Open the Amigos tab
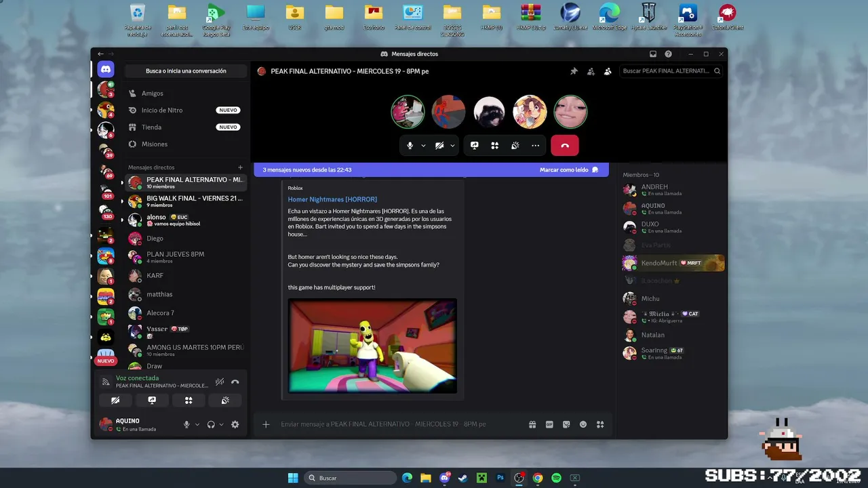Screen dimensions: 868x488 (186, 94)
